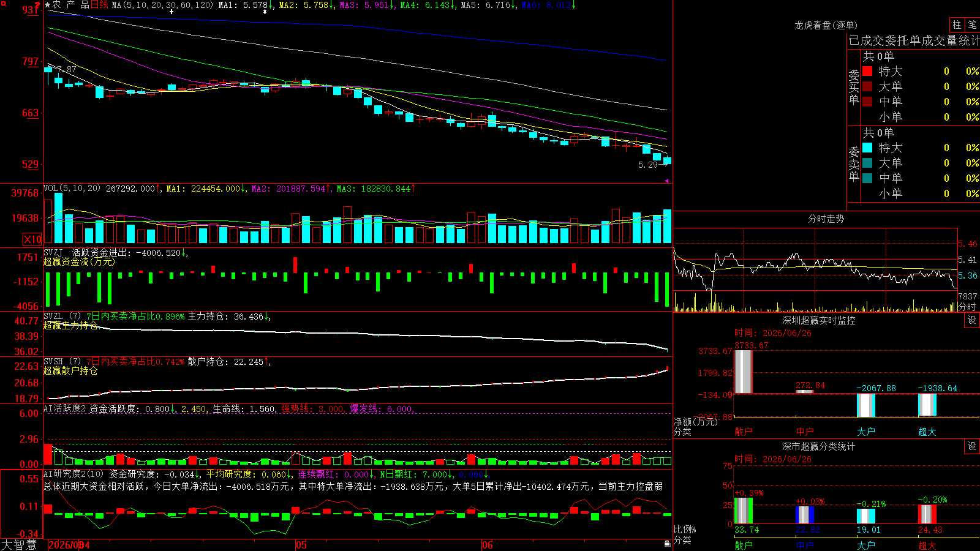
Task: Click the magenta arrow marker below the candlestick chart
Action: (667, 181)
